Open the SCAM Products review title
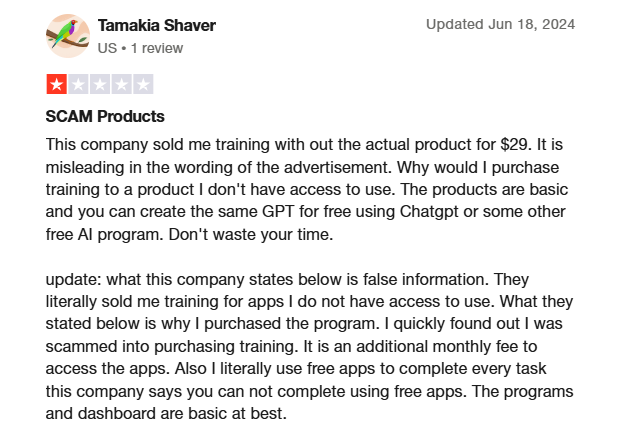636x427 pixels. tap(105, 116)
